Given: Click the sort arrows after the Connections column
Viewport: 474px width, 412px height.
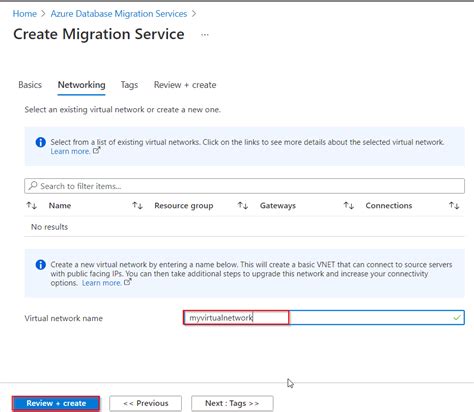Looking at the screenshot, I should pos(454,205).
